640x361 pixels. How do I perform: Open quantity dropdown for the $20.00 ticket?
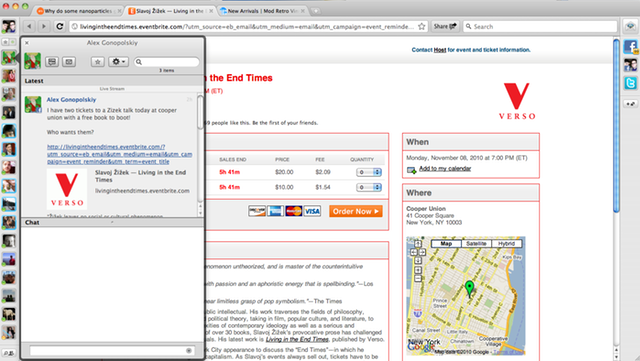point(369,172)
